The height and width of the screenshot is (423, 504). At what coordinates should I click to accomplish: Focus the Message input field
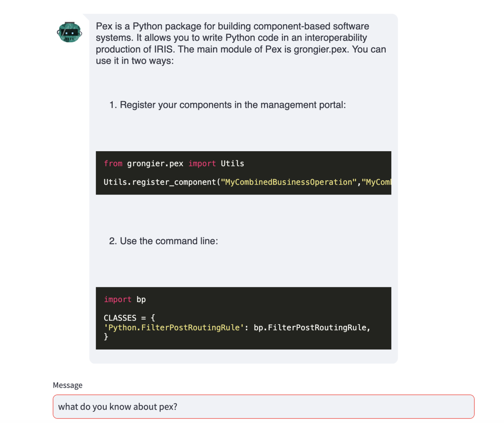click(263, 407)
